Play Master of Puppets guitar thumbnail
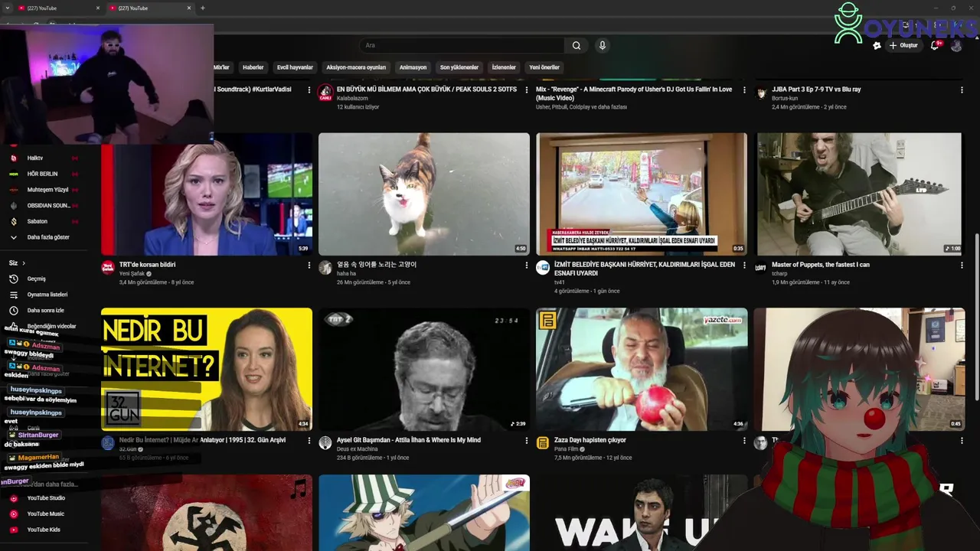 click(859, 194)
